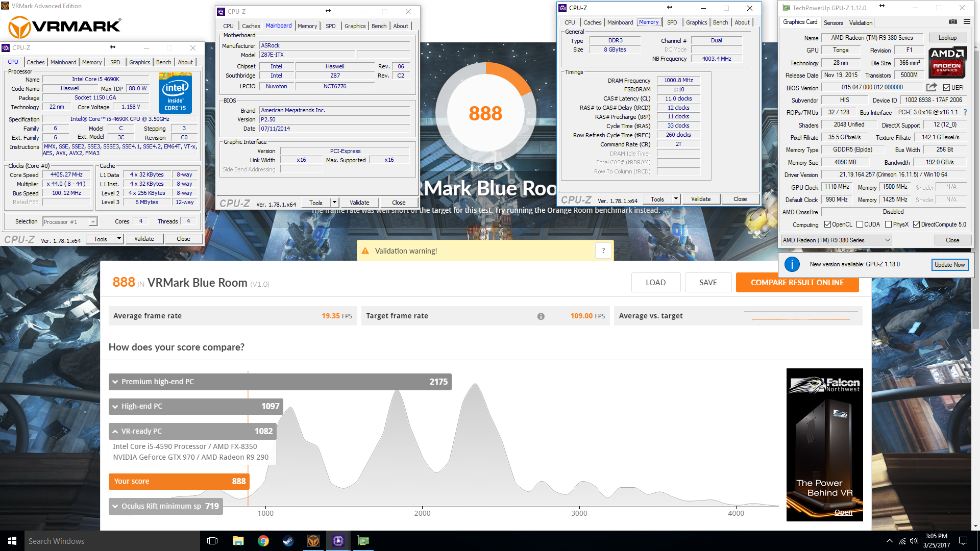
Task: Expand the Premium high-end PC row
Action: coord(280,382)
